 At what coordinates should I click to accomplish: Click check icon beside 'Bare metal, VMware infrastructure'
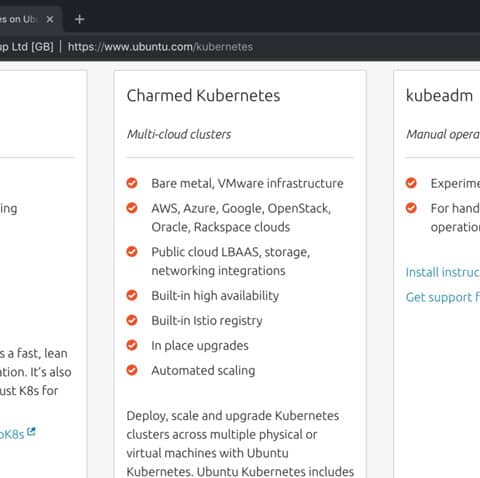coord(132,183)
